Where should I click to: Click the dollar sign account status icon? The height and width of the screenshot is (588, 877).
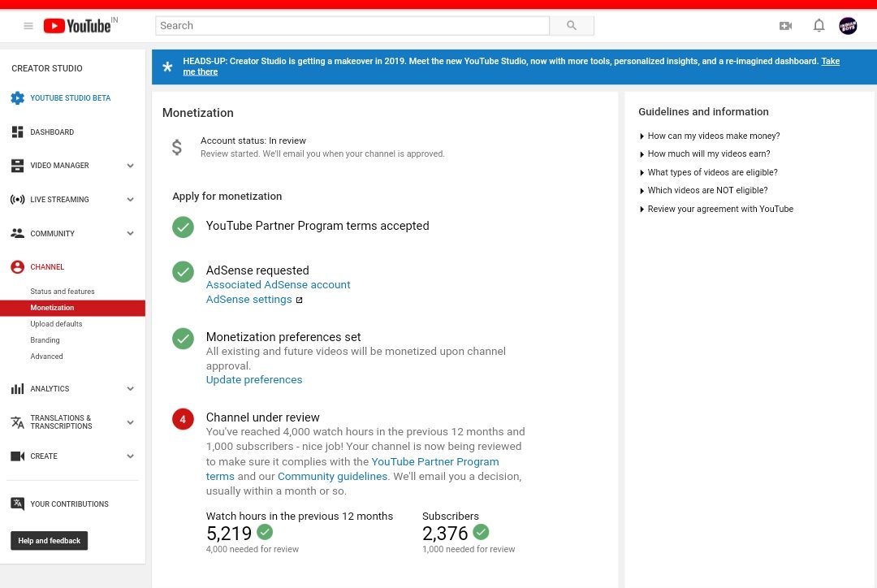pyautogui.click(x=177, y=147)
